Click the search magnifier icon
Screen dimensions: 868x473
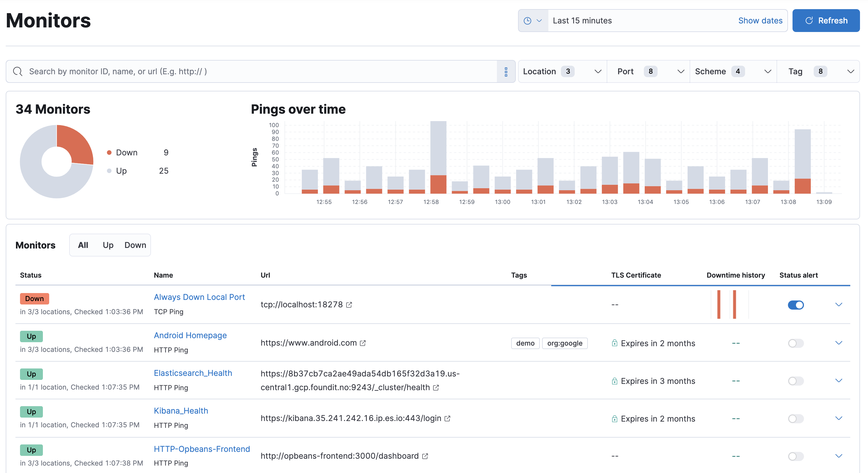pyautogui.click(x=18, y=71)
